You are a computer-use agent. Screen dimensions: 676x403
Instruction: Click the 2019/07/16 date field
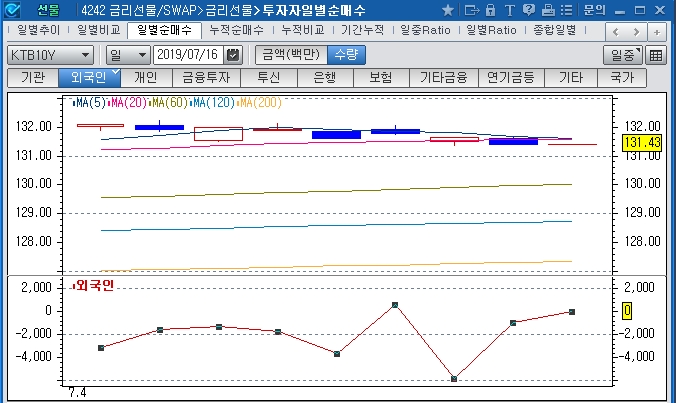[x=188, y=55]
